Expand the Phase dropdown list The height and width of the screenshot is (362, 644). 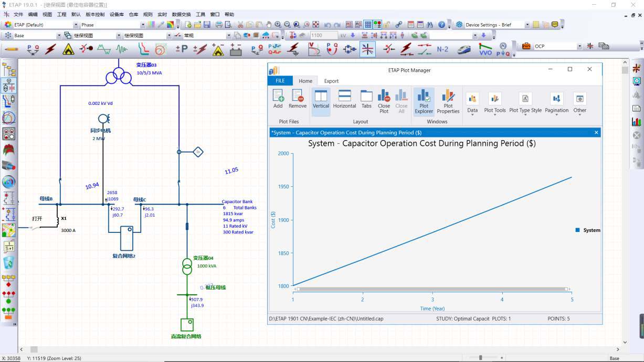tap(143, 25)
